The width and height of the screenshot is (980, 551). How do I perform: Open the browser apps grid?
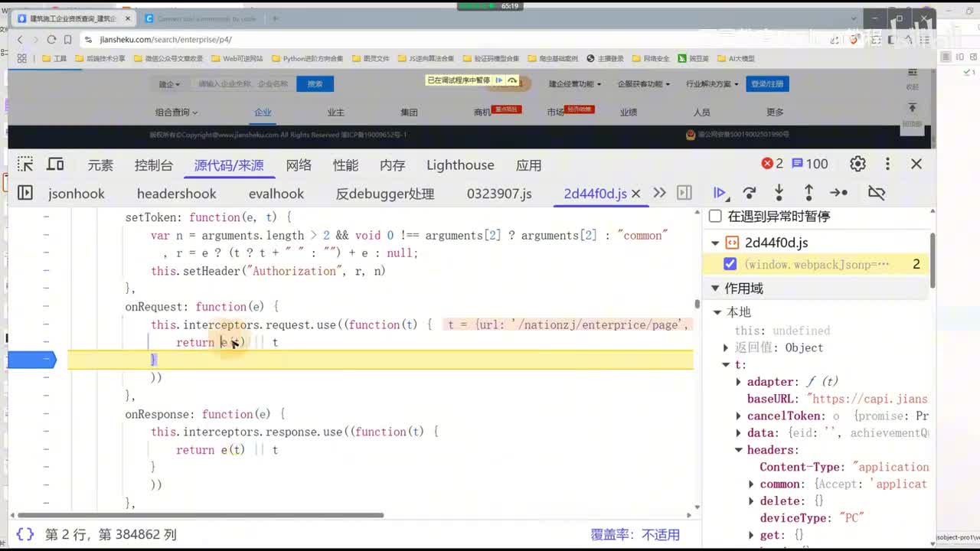(21, 58)
